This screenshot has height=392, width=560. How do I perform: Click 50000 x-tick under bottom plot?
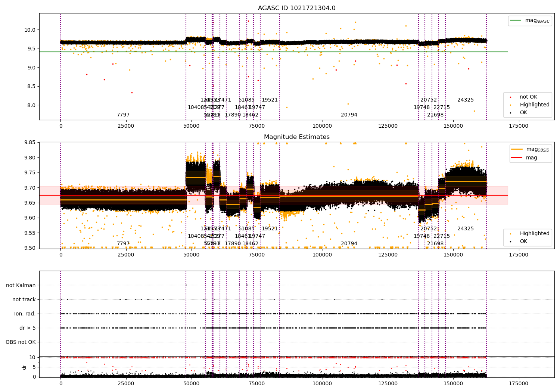click(192, 384)
